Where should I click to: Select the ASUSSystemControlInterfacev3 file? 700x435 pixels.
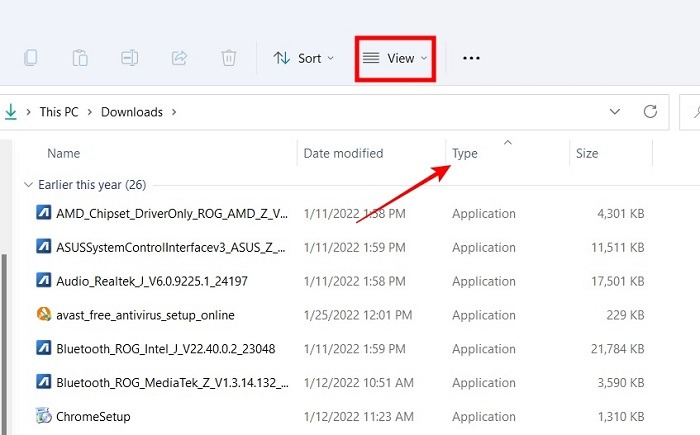point(171,247)
